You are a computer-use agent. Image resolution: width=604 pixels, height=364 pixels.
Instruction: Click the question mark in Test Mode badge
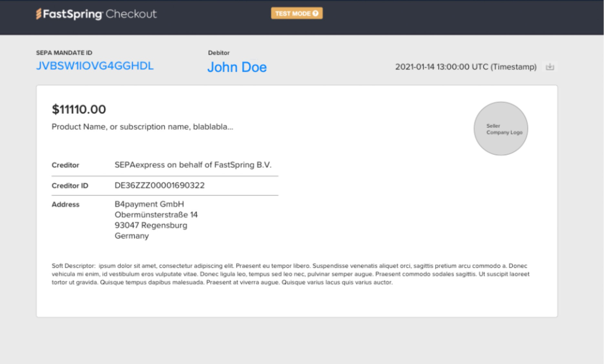pyautogui.click(x=316, y=13)
